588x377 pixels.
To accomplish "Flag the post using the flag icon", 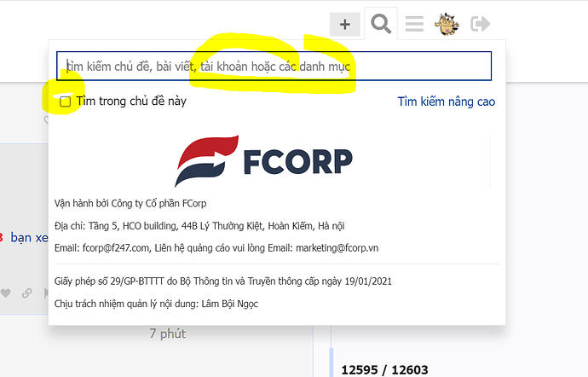I will click(x=46, y=293).
